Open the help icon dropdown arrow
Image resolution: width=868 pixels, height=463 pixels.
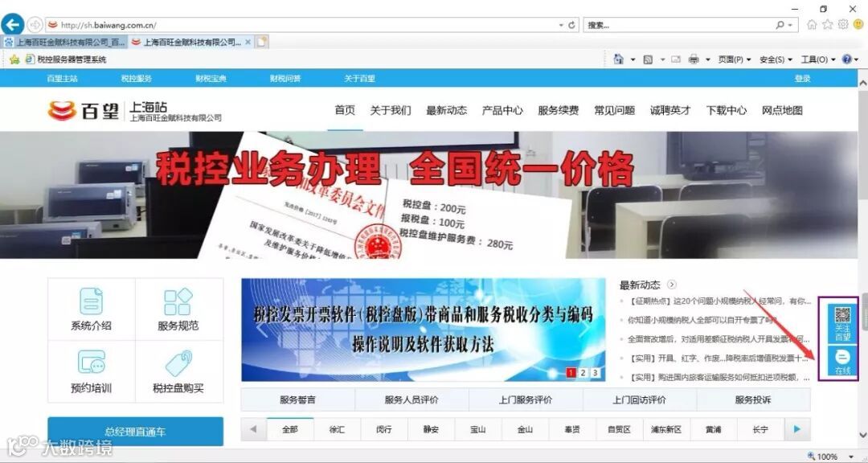click(856, 59)
